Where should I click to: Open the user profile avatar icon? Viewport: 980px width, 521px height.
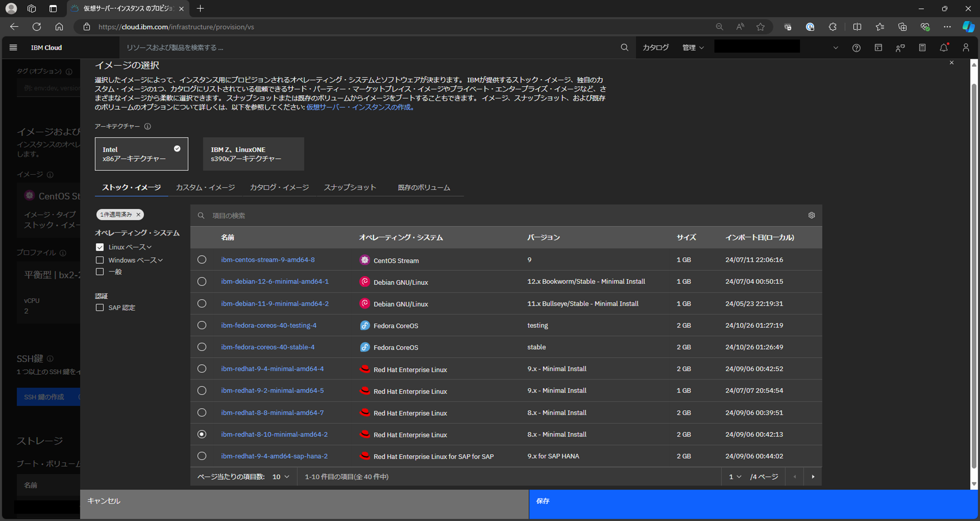pos(966,48)
